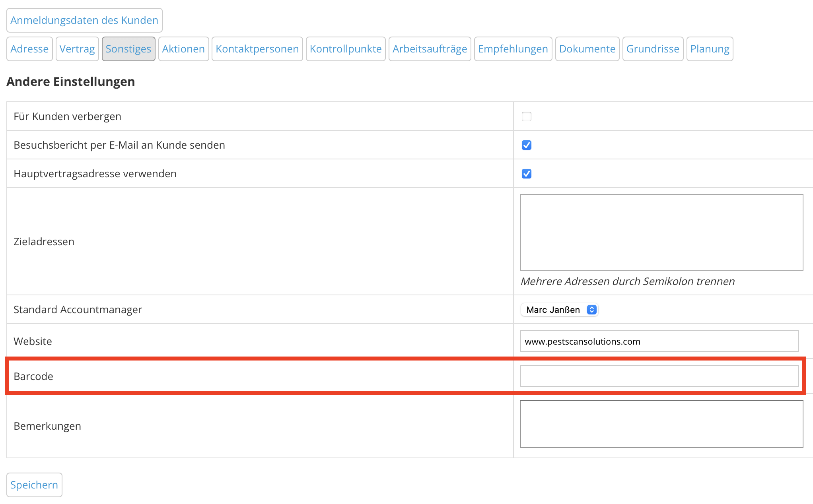Disable 'Hauptvertragsadresse verwenden' checkbox
The height and width of the screenshot is (504, 813).
pos(526,174)
